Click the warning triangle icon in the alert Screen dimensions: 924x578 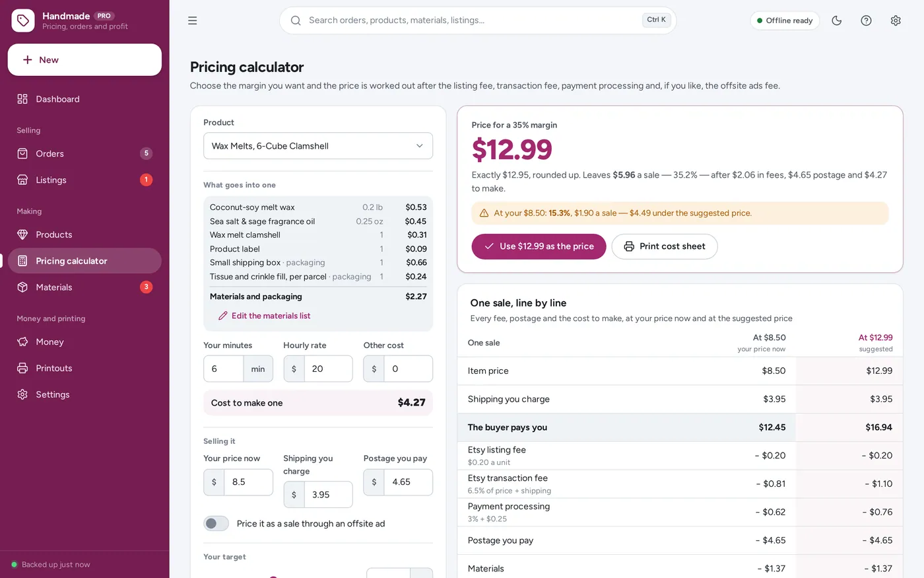pos(484,213)
